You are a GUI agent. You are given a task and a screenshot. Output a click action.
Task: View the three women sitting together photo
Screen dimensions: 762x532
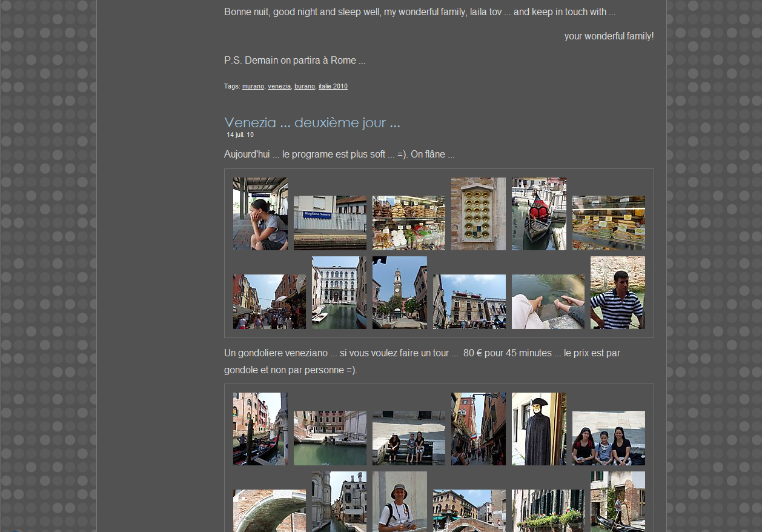click(x=609, y=438)
